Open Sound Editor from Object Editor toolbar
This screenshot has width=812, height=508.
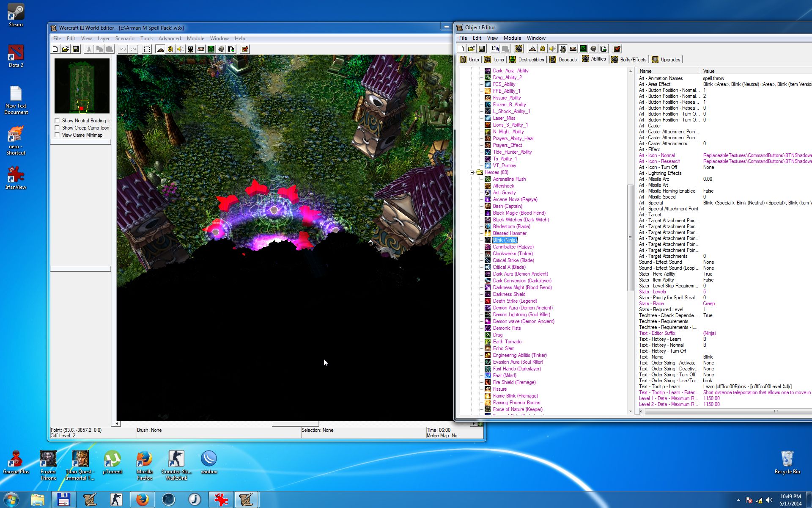tap(553, 49)
